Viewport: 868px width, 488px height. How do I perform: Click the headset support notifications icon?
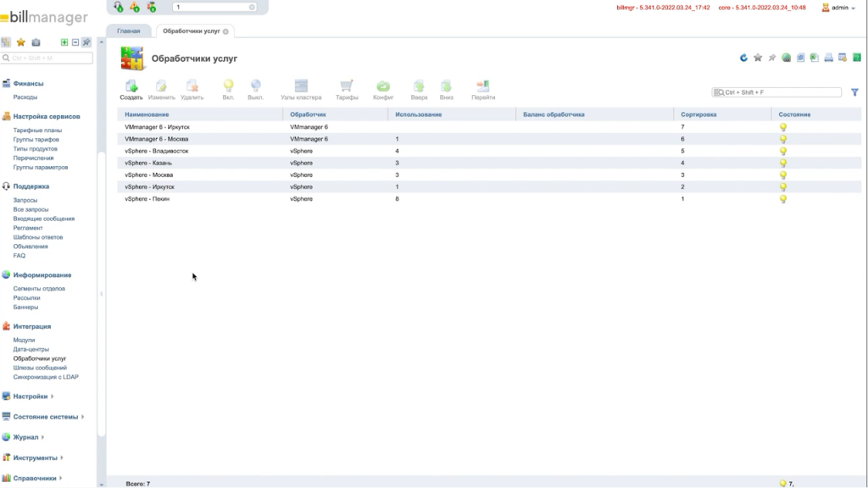click(x=118, y=7)
